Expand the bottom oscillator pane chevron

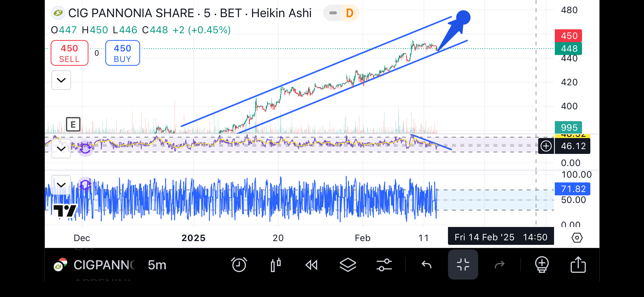pyautogui.click(x=61, y=185)
